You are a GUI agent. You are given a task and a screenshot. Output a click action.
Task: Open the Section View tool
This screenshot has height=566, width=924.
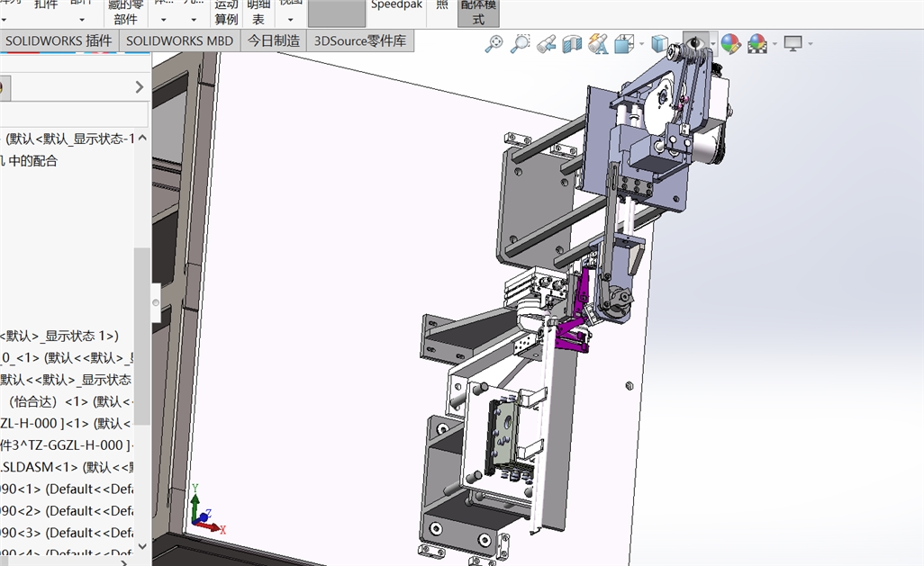tap(572, 43)
